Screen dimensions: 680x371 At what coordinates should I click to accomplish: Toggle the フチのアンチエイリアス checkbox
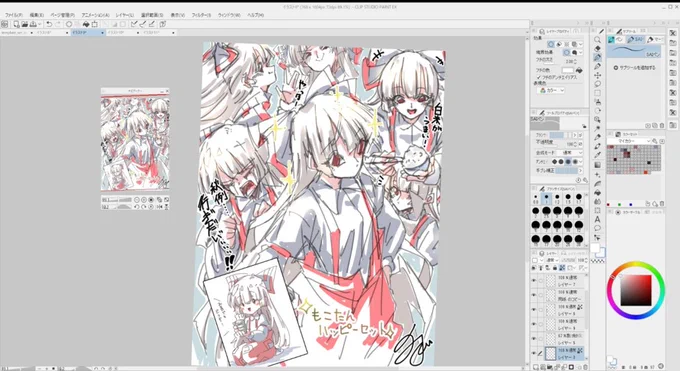pyautogui.click(x=539, y=77)
